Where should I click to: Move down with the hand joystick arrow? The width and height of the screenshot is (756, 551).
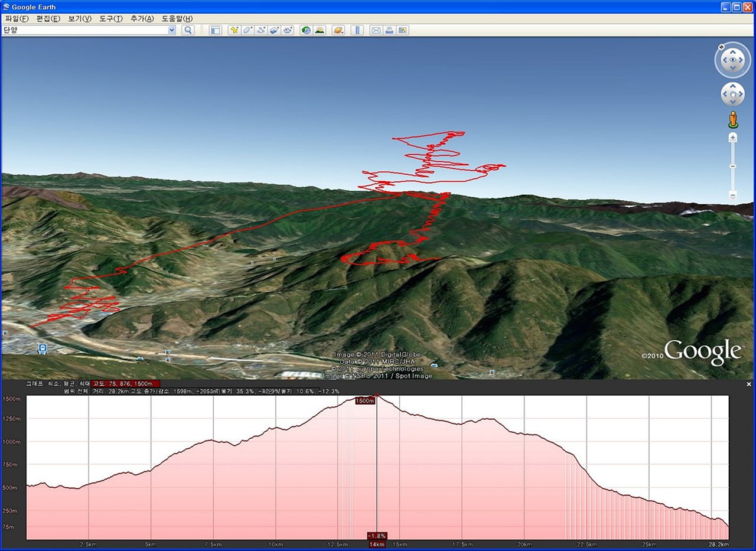click(733, 100)
